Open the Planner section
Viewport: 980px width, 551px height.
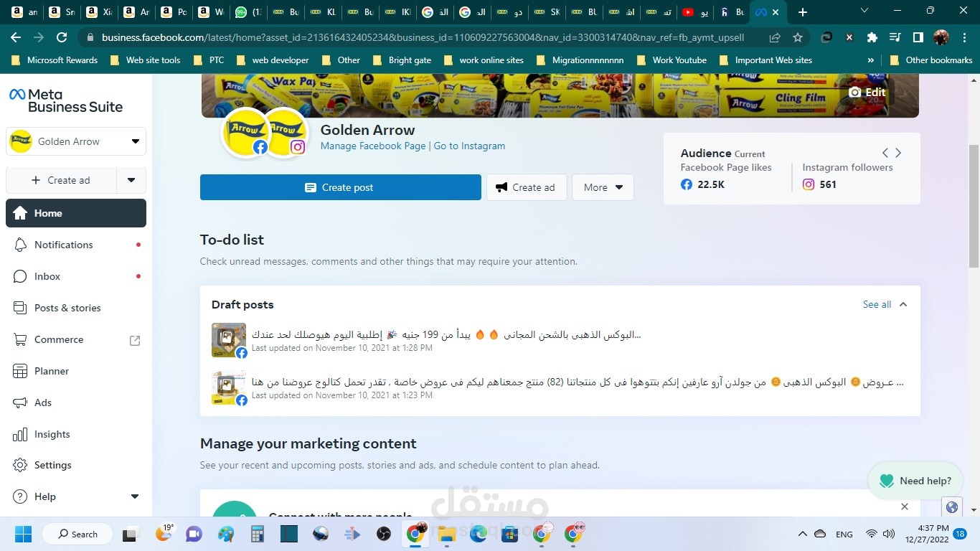tap(51, 371)
